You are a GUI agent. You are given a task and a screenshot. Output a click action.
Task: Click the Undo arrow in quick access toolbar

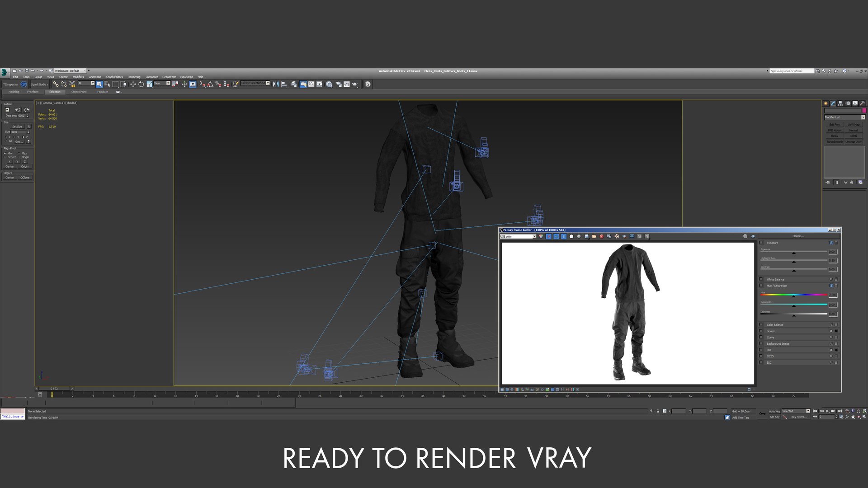point(33,70)
